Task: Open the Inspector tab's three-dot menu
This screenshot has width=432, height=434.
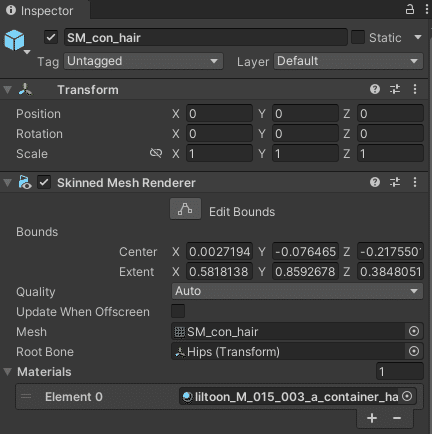Action: (427, 9)
